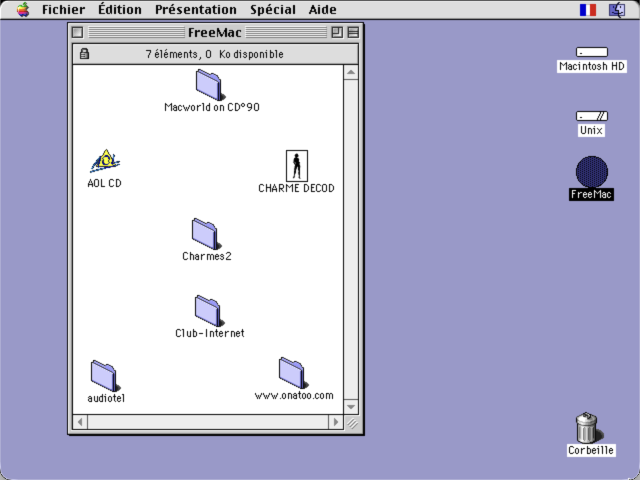The image size is (640, 480).
Task: Click the www.onatoo.com label
Action: 294,396
